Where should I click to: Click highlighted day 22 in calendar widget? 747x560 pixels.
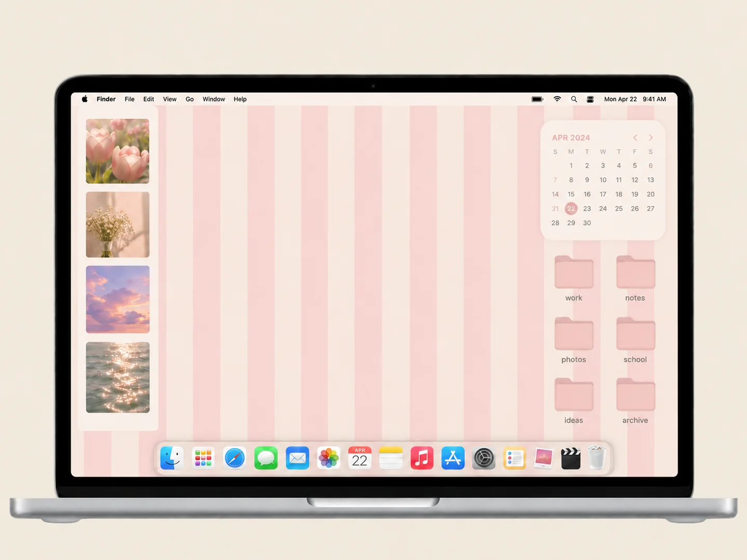pyautogui.click(x=571, y=208)
